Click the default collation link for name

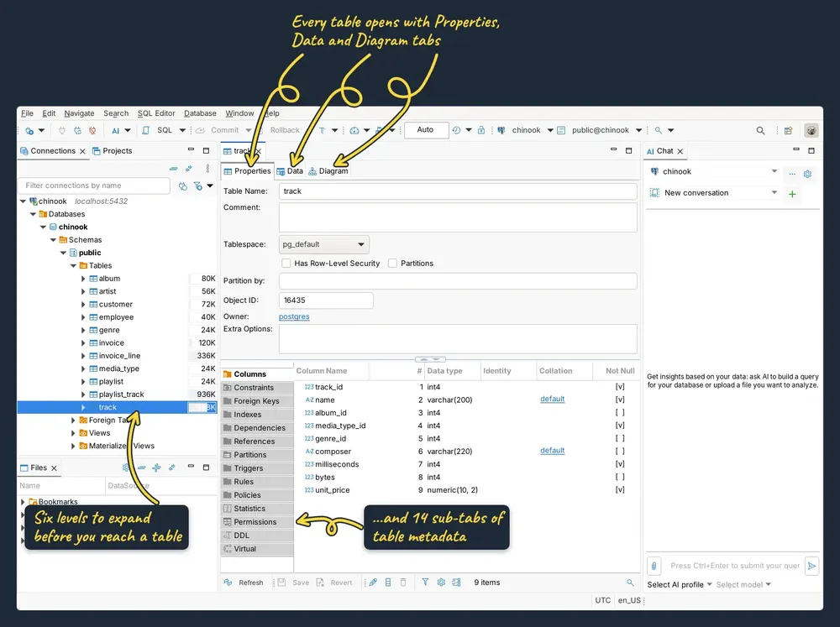pyautogui.click(x=553, y=399)
